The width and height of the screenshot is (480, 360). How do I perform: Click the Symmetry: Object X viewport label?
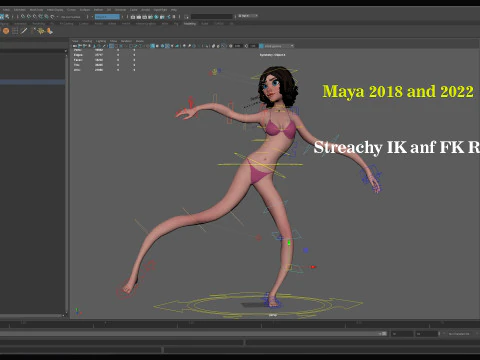point(272,55)
